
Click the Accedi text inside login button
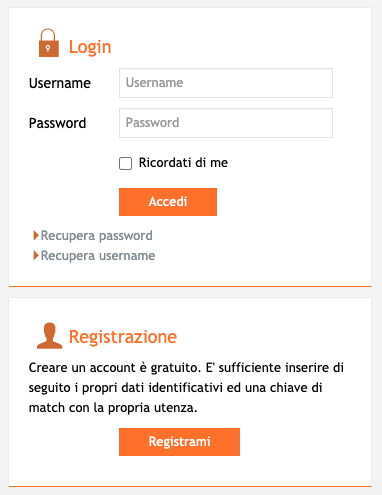(168, 202)
